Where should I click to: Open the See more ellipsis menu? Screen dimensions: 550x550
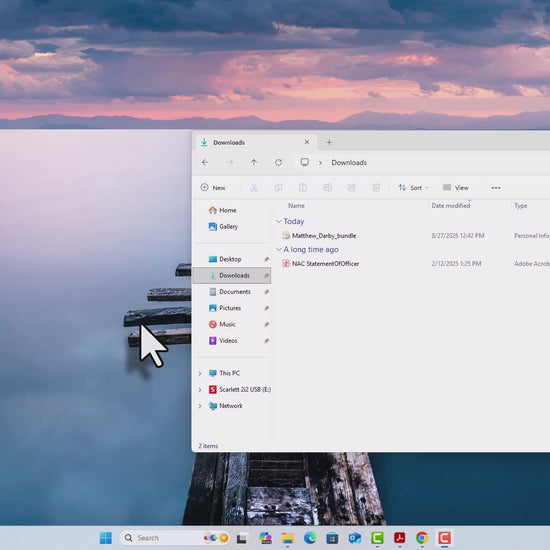(496, 188)
